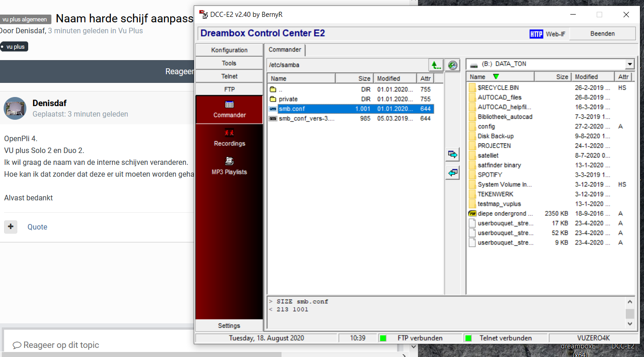Click the Quote link under Denisdaf's post
This screenshot has width=644, height=357.
[x=37, y=227]
